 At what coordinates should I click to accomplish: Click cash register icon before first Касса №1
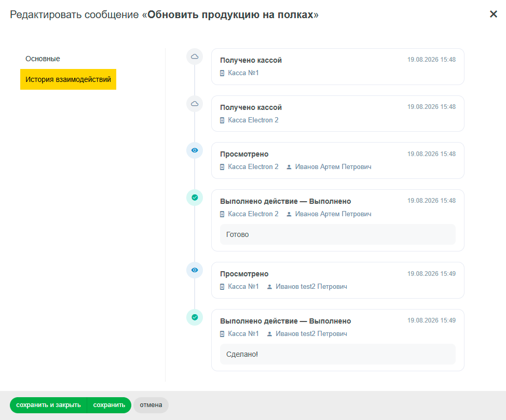point(222,73)
